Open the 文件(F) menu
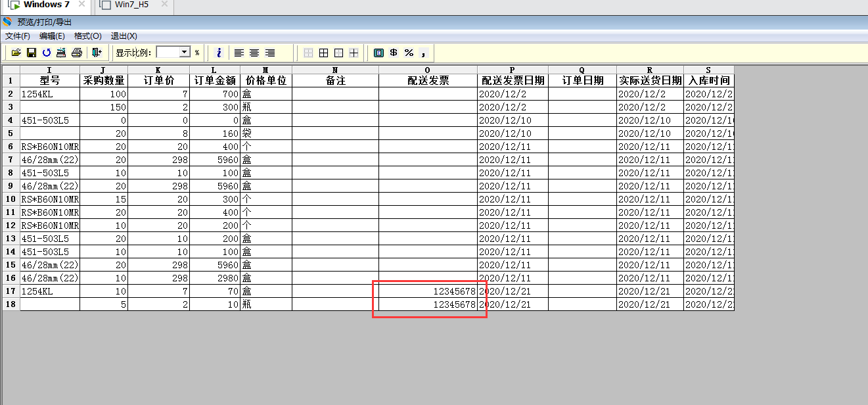This screenshot has height=405, width=868. click(x=18, y=36)
